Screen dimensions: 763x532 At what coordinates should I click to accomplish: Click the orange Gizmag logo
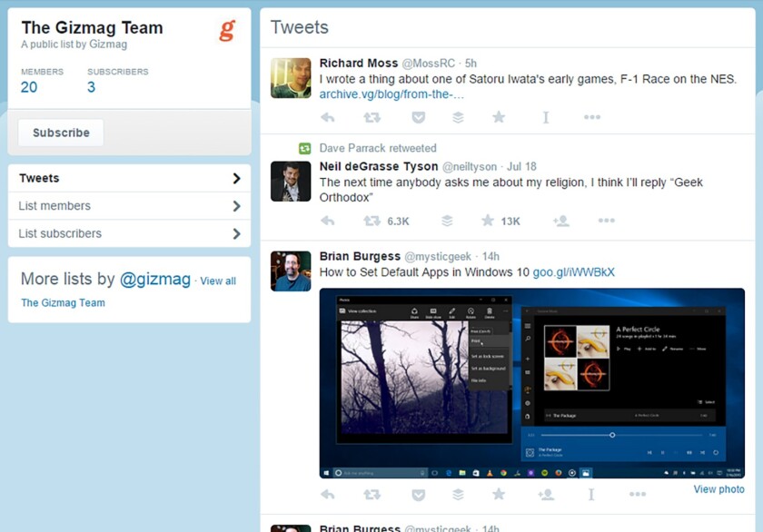[227, 31]
